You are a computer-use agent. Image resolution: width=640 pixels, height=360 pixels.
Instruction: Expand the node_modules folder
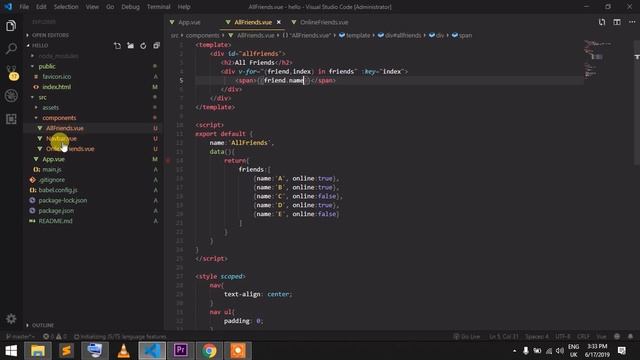click(x=58, y=56)
